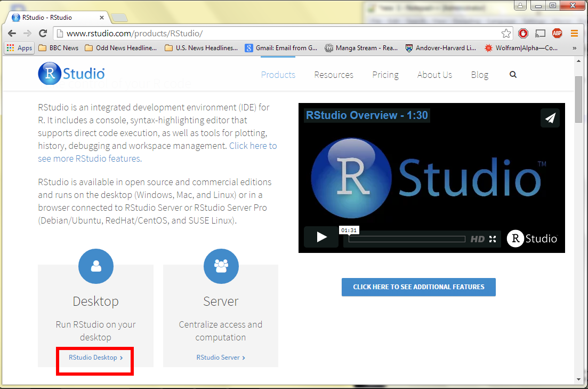Open the Andover-Harvard Library bookmark
This screenshot has width=588, height=389.
(x=441, y=48)
